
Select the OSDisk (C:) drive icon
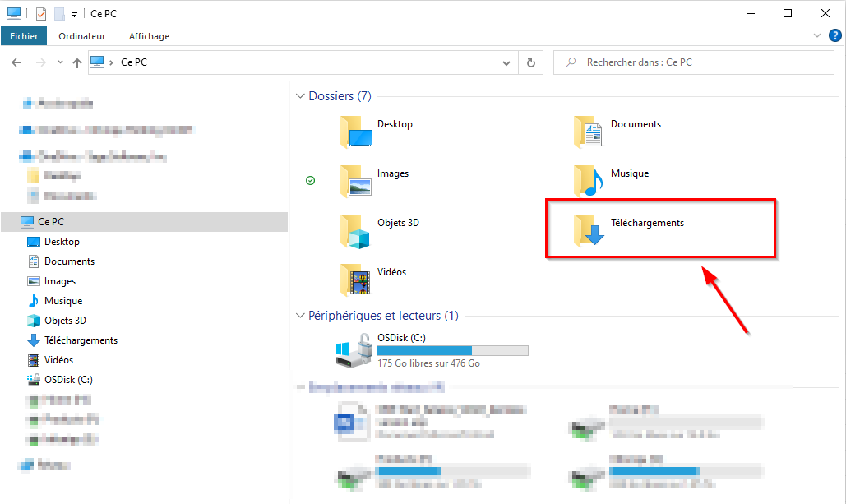[354, 350]
